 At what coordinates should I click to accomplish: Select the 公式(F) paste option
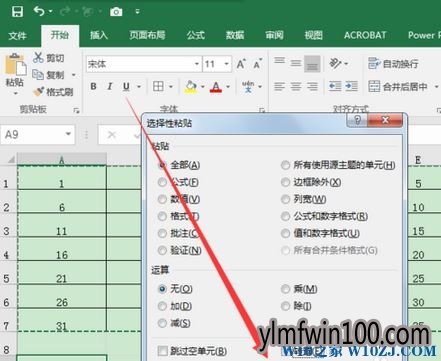179,182
